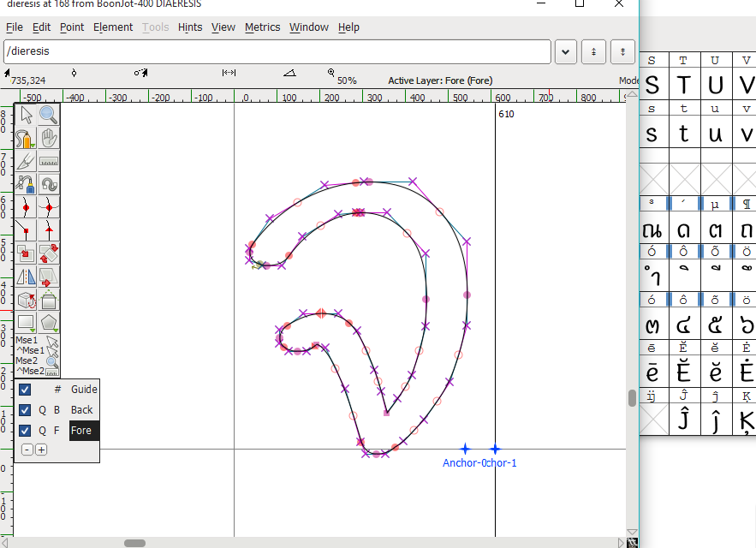Image resolution: width=756 pixels, height=548 pixels.
Task: Toggle quadratic Q flag on Back layer
Action: (x=43, y=410)
